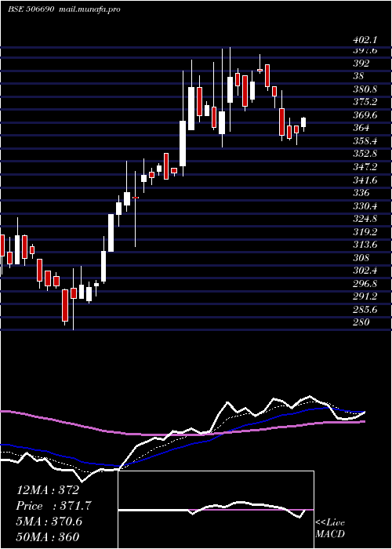Click the MACD line inside the inset box

click(x=212, y=509)
